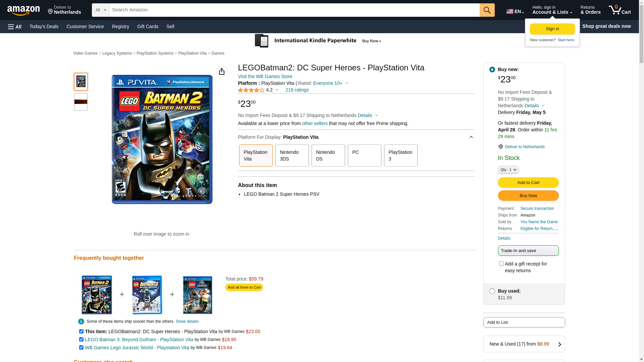Check the gift receipt checkbox
This screenshot has width=644, height=362.
[x=501, y=264]
